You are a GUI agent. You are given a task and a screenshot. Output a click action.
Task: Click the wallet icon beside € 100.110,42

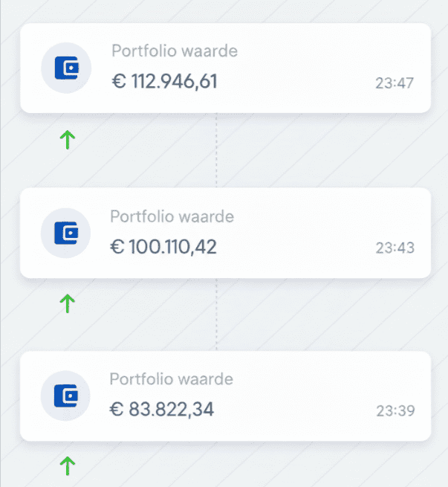pos(65,233)
